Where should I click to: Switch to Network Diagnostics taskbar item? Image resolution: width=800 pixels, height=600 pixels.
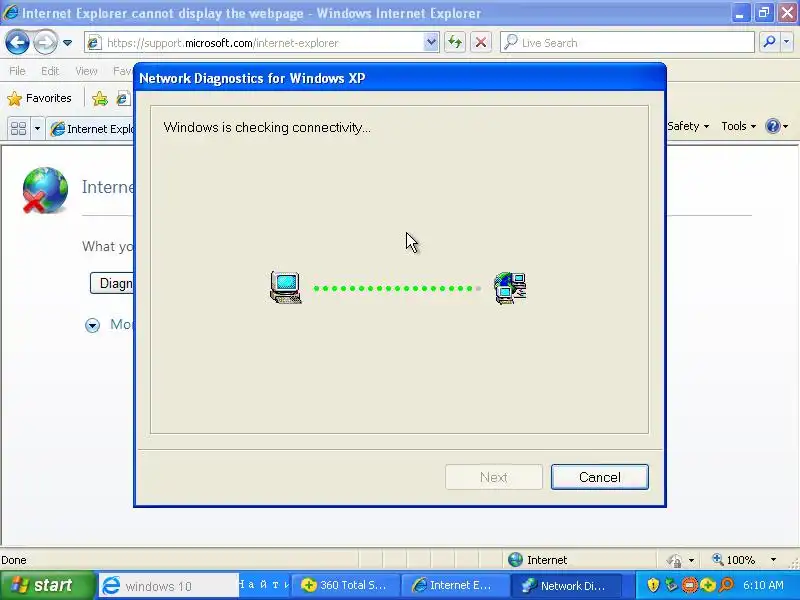pos(565,585)
